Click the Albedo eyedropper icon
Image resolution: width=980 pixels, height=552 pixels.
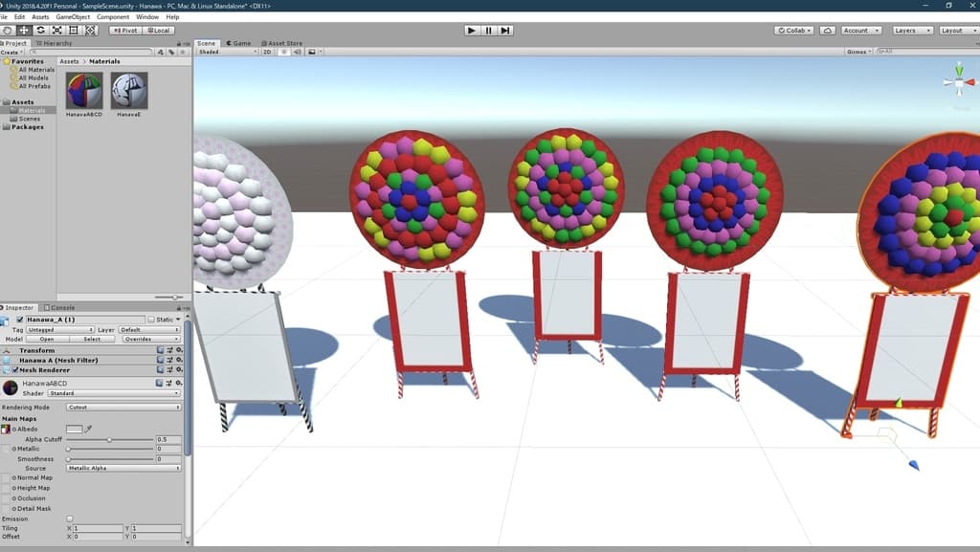pos(89,429)
